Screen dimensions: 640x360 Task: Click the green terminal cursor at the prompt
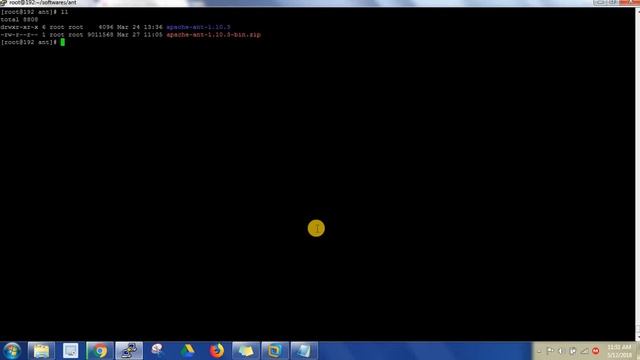pyautogui.click(x=62, y=42)
